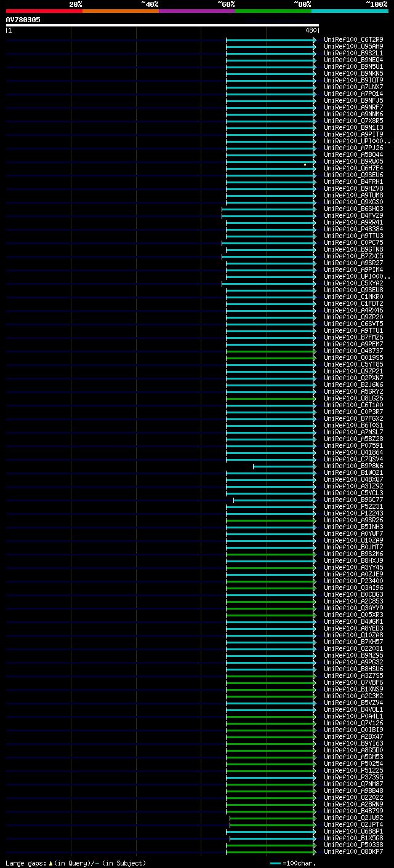Open hit UniRef100_P48384

point(353,229)
